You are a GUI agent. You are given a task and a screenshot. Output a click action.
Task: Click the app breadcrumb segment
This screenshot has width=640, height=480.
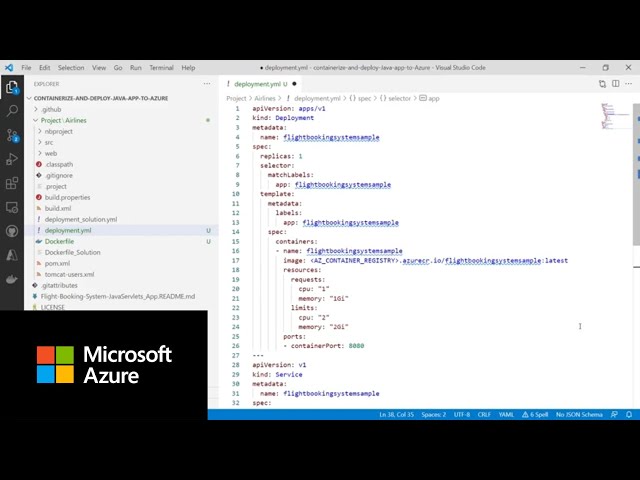429,98
